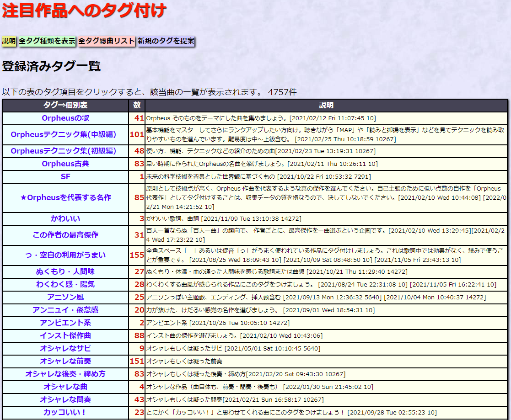Open the オシャレな間奏 tag link
This screenshot has width=511, height=420.
[x=65, y=399]
